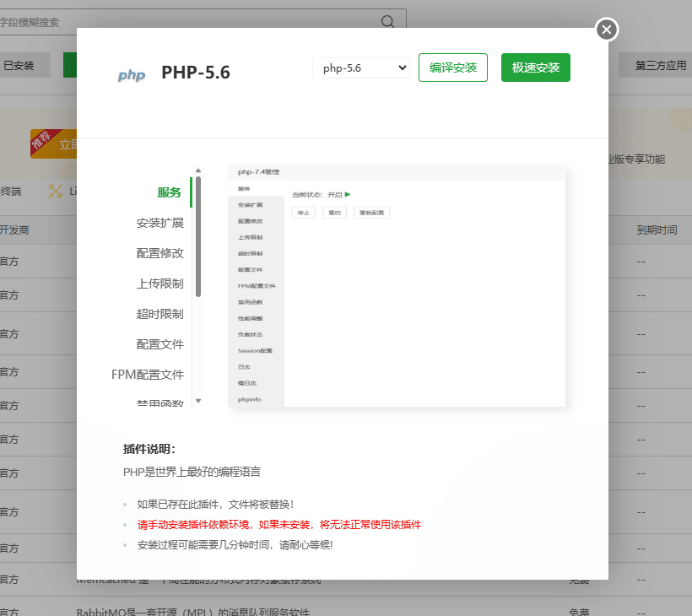Image resolution: width=692 pixels, height=616 pixels.
Task: Select the background 第三方应用 tab
Action: pos(657,65)
